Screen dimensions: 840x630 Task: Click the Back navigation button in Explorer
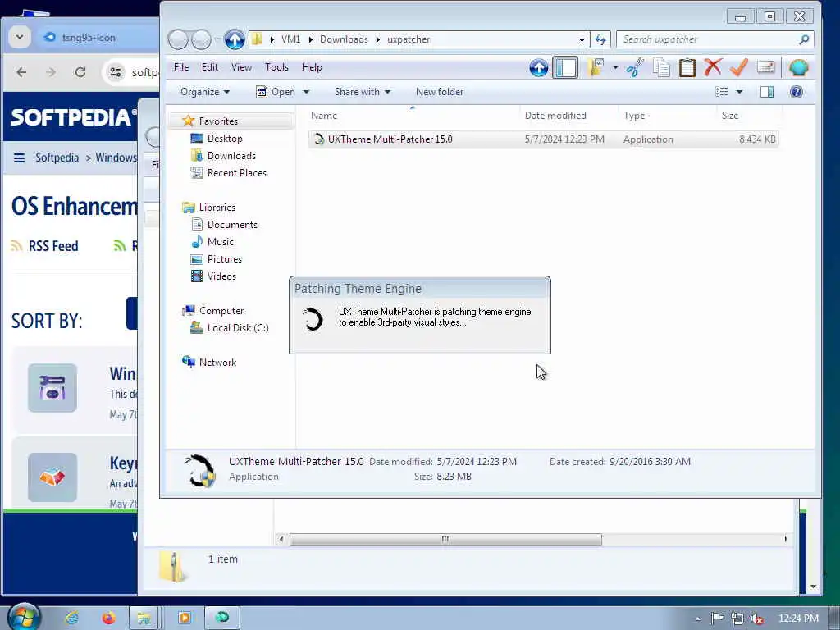[178, 39]
